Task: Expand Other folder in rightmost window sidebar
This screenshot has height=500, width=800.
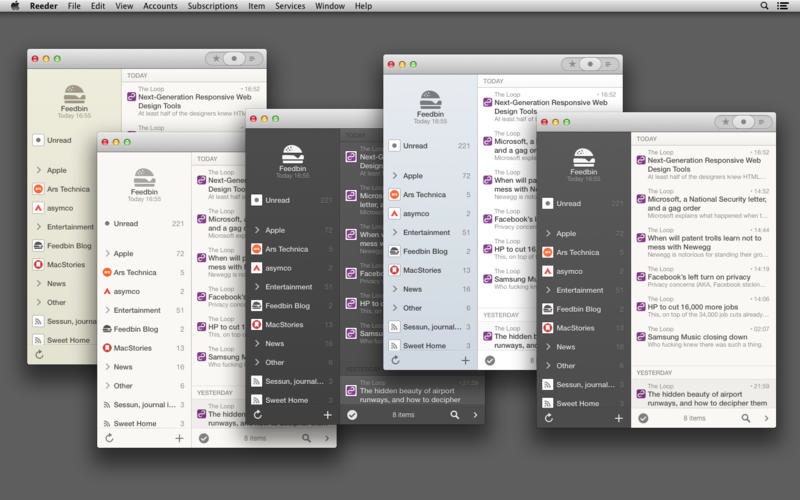Action: (x=548, y=365)
